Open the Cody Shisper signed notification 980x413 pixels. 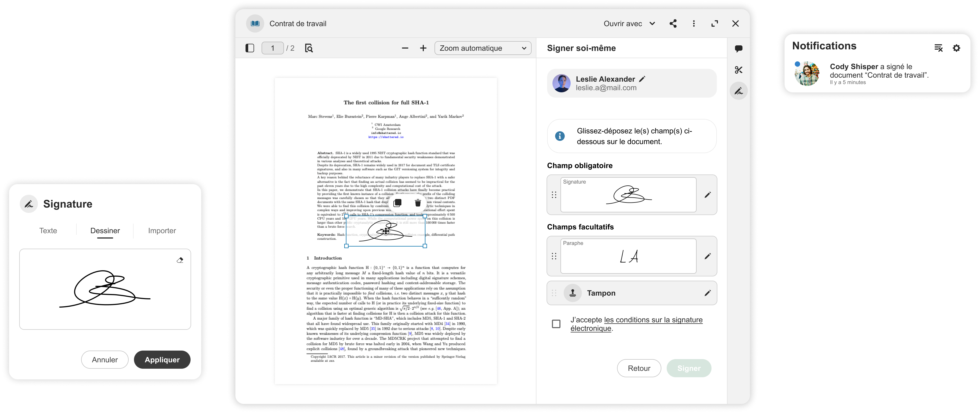[x=877, y=74]
